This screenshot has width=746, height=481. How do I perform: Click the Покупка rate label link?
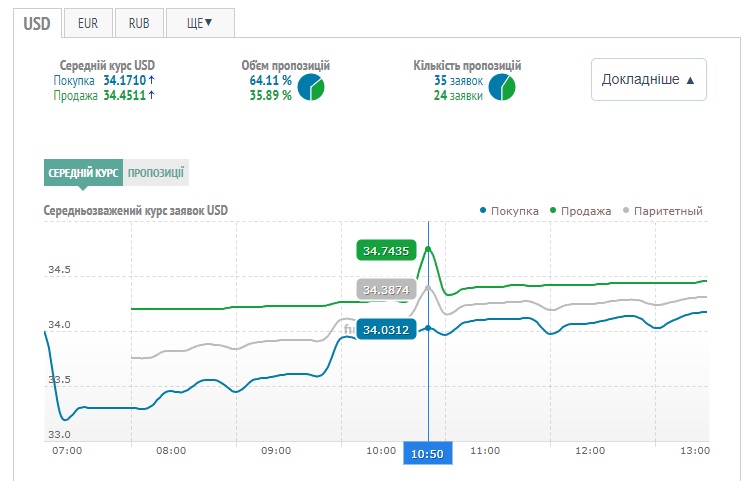(75, 80)
